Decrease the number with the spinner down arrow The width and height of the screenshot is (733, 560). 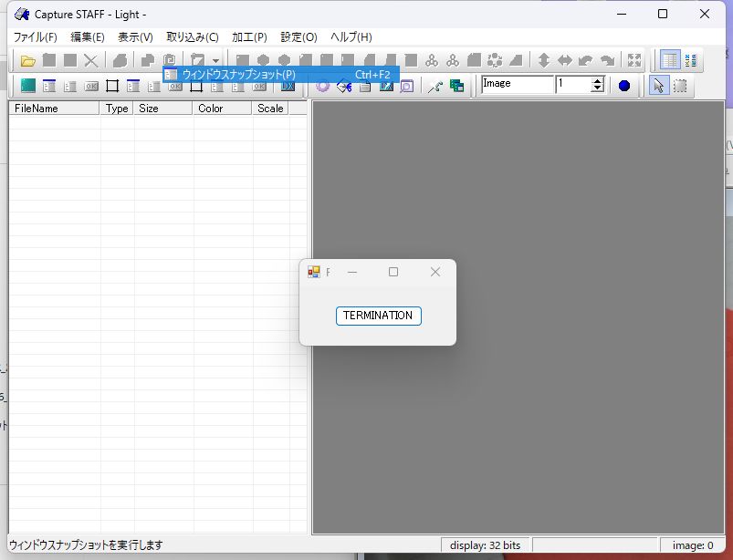[x=598, y=89]
